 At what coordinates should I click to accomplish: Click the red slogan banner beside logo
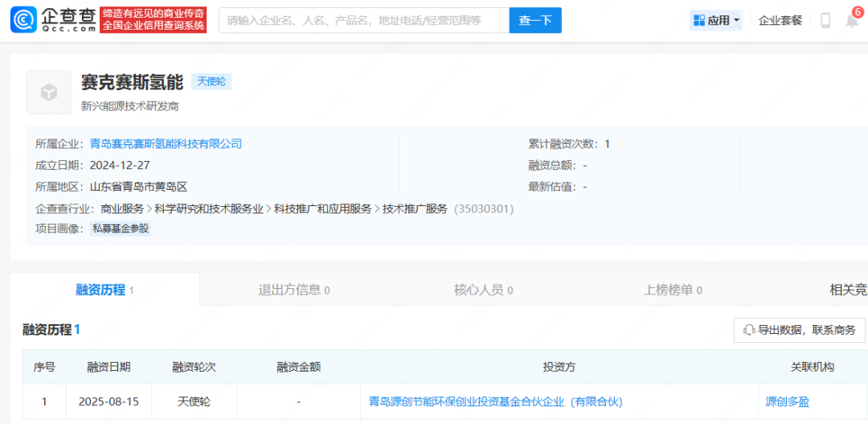click(x=154, y=20)
